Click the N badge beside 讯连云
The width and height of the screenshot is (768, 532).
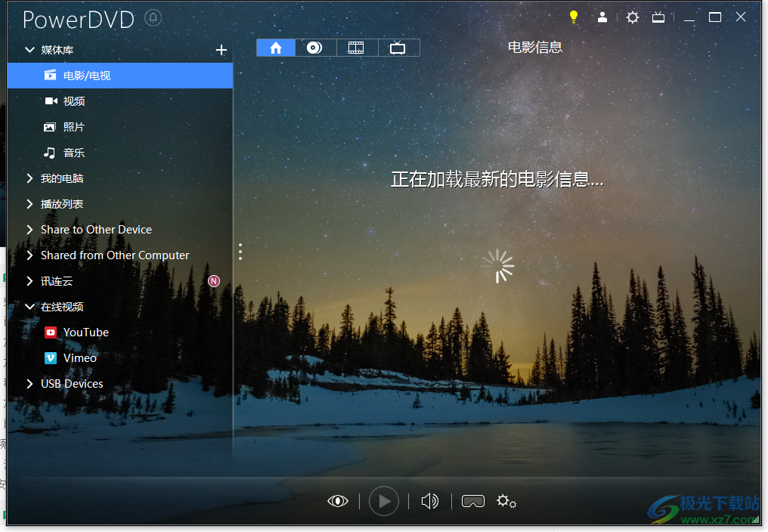(x=214, y=281)
